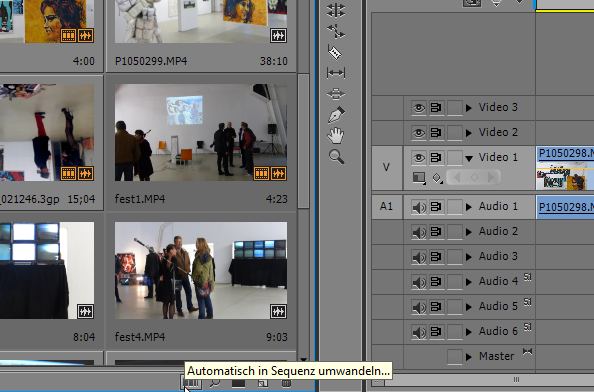Select the Rate Stretch tool
The height and width of the screenshot is (392, 594).
click(335, 31)
